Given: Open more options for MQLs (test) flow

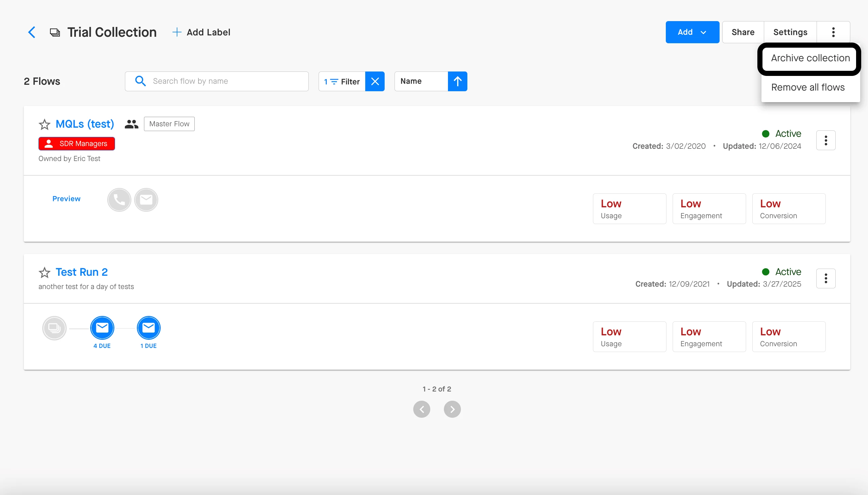Looking at the screenshot, I should [826, 140].
